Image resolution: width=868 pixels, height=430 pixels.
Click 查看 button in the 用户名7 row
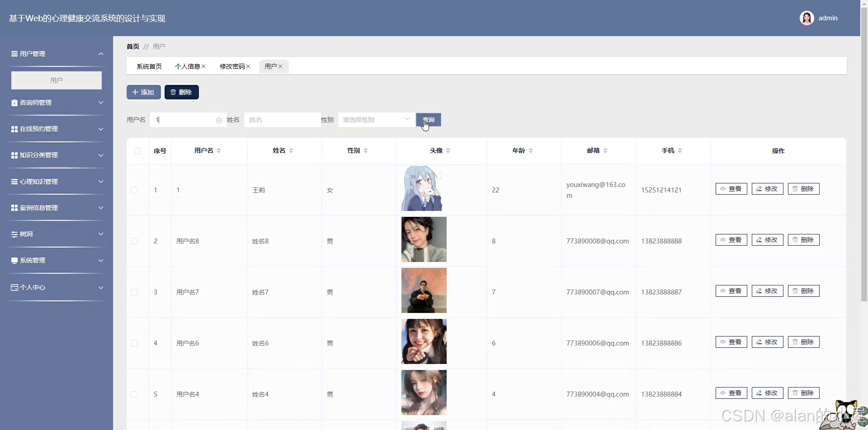point(731,291)
